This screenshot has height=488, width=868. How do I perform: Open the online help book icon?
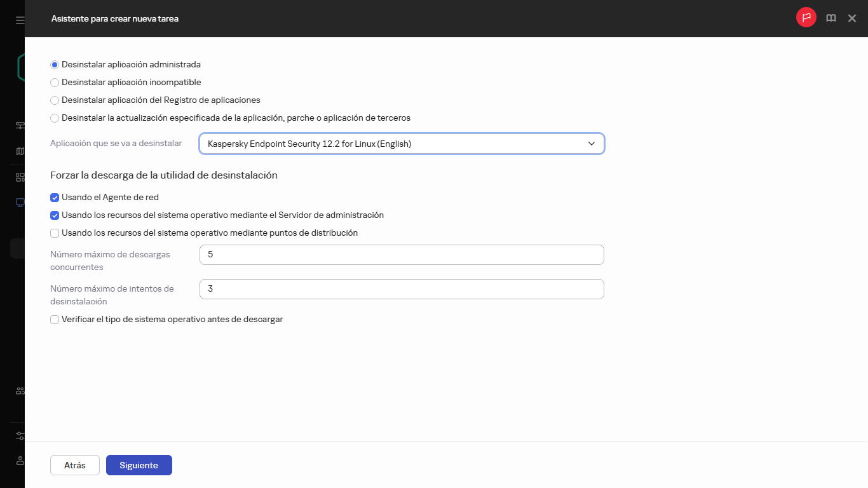click(831, 18)
